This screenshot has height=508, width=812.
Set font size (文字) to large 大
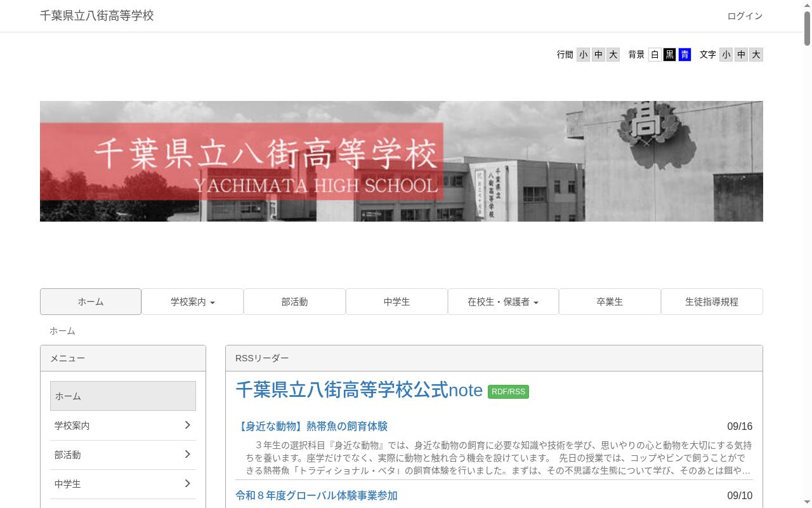(x=756, y=55)
